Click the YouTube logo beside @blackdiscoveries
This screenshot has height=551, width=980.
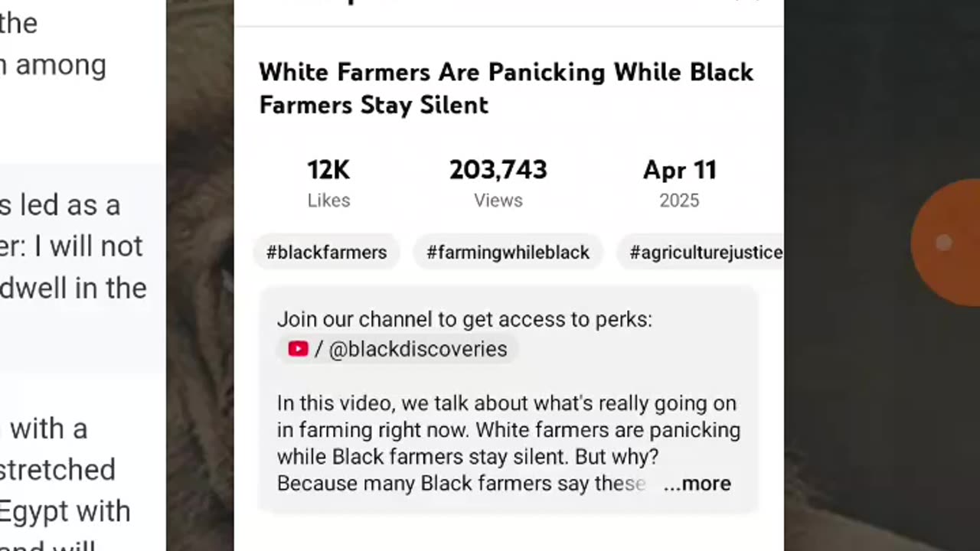pos(298,349)
